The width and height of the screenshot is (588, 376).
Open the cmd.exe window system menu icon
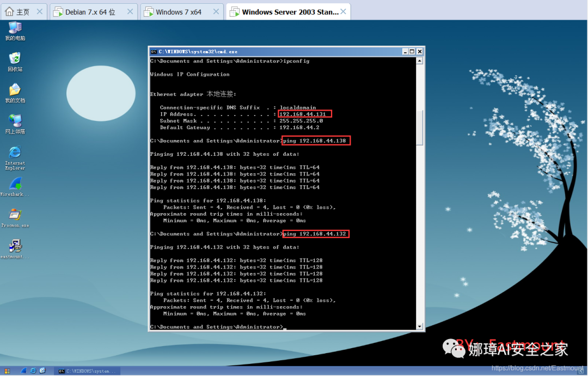click(154, 51)
